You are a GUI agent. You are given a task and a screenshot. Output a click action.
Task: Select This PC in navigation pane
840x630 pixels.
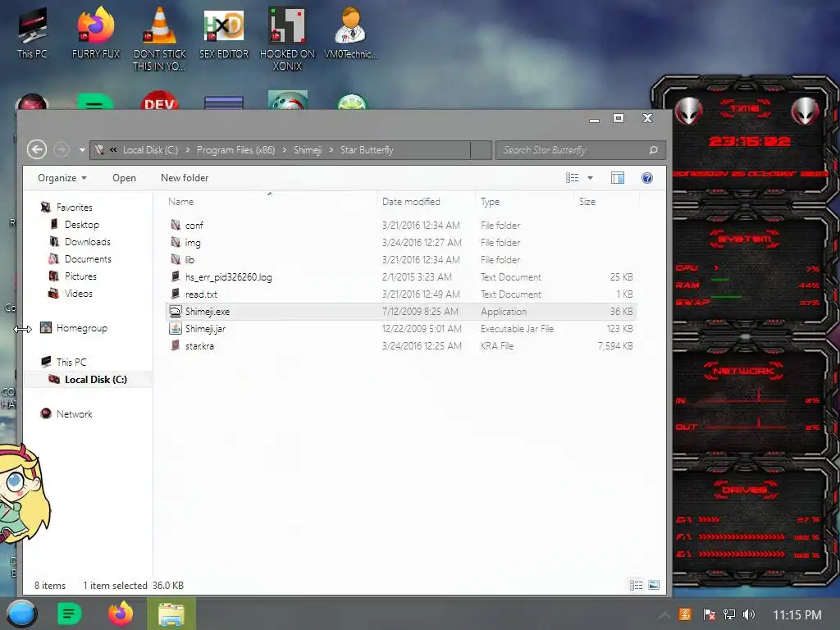(71, 362)
